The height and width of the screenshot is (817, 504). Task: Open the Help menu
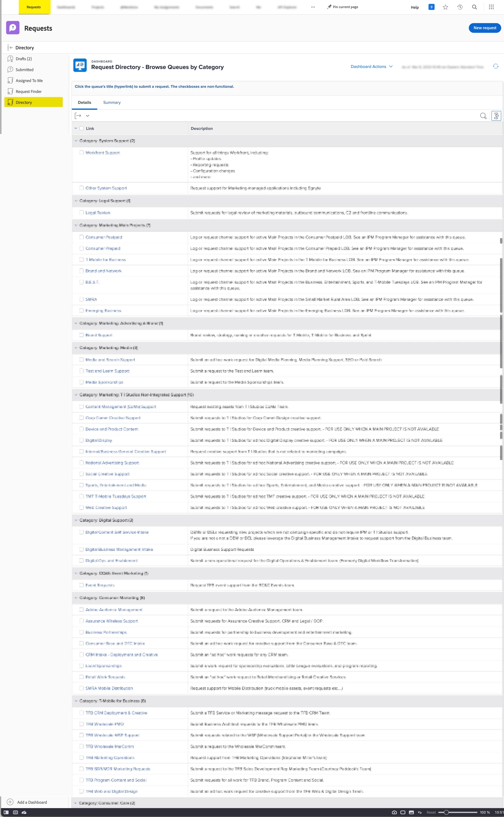415,7
